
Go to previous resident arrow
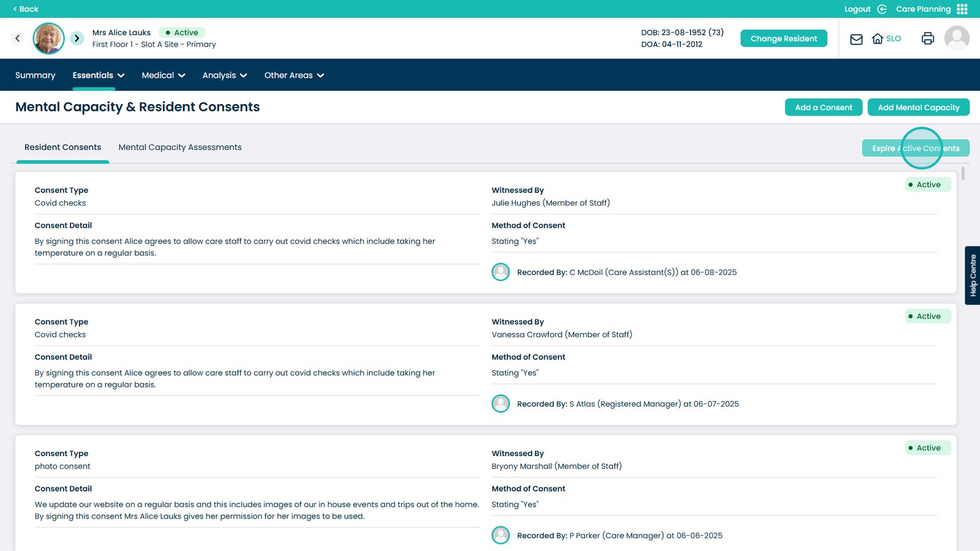[x=18, y=39]
